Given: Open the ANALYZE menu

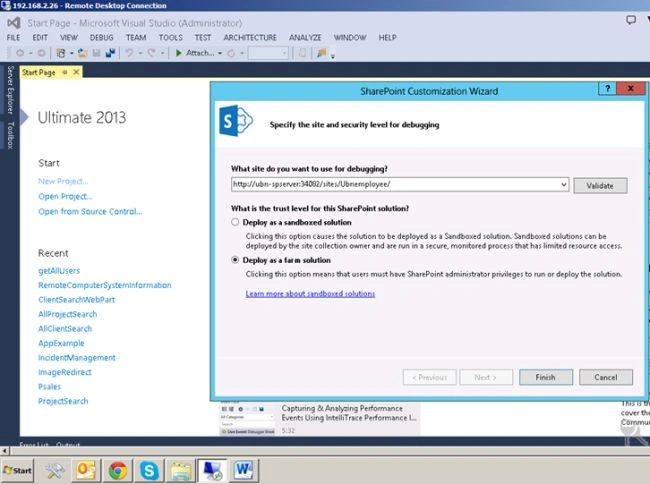Looking at the screenshot, I should (x=305, y=38).
